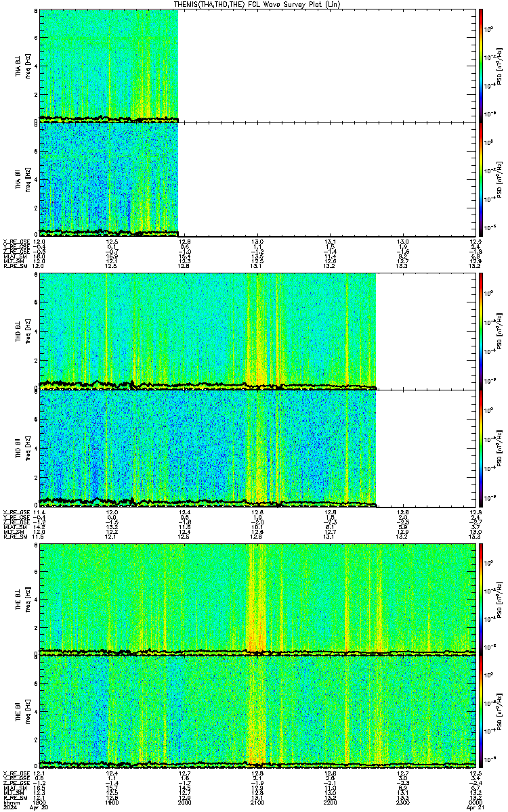Click the 1900 time tick label
The height and width of the screenshot is (812, 508).
click(112, 801)
